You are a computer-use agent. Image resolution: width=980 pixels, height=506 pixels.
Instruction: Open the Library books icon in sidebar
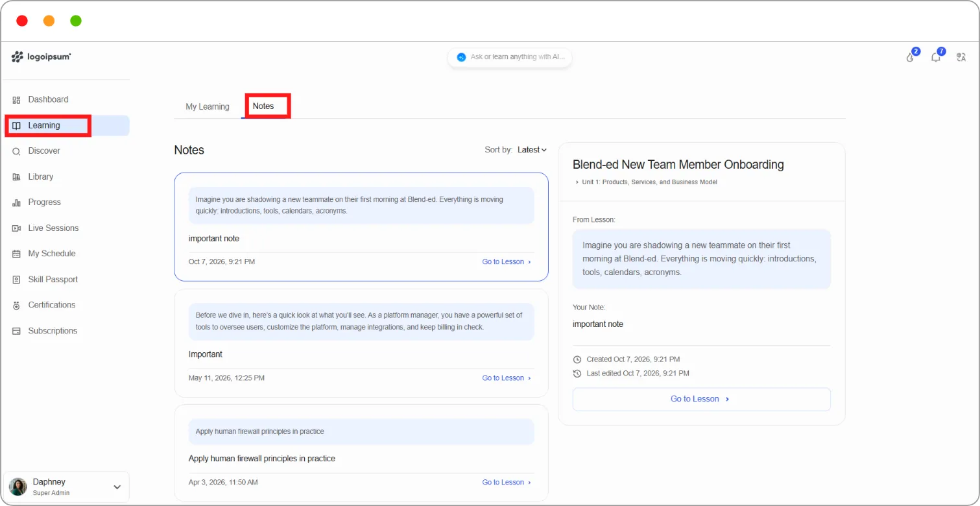(x=17, y=177)
